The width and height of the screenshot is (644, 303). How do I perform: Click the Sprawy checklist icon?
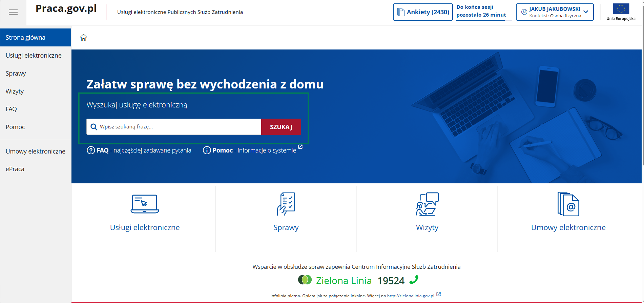point(286,204)
